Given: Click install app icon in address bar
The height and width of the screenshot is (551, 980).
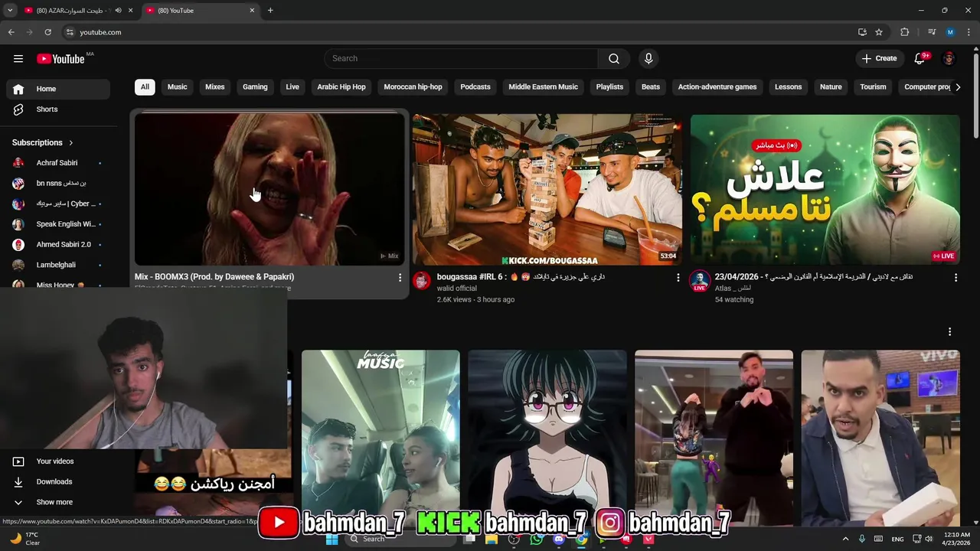Looking at the screenshot, I should click(862, 32).
